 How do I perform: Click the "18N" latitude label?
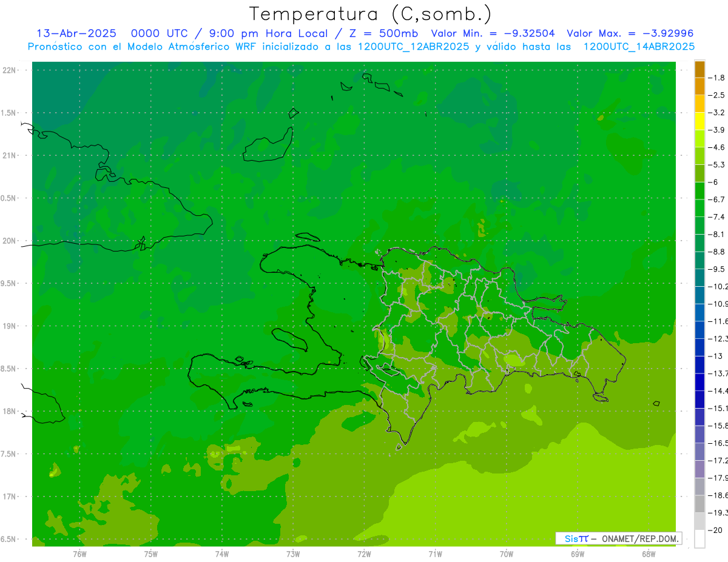click(10, 411)
